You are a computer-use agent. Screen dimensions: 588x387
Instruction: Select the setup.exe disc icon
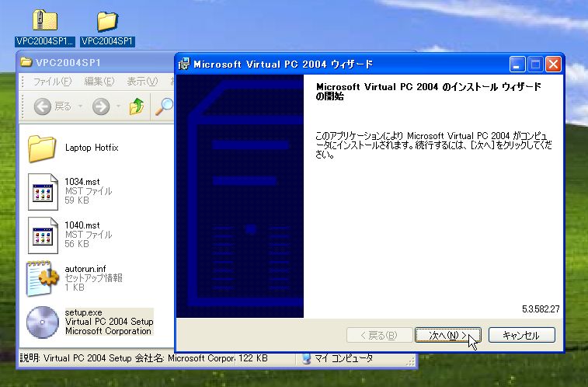click(43, 322)
